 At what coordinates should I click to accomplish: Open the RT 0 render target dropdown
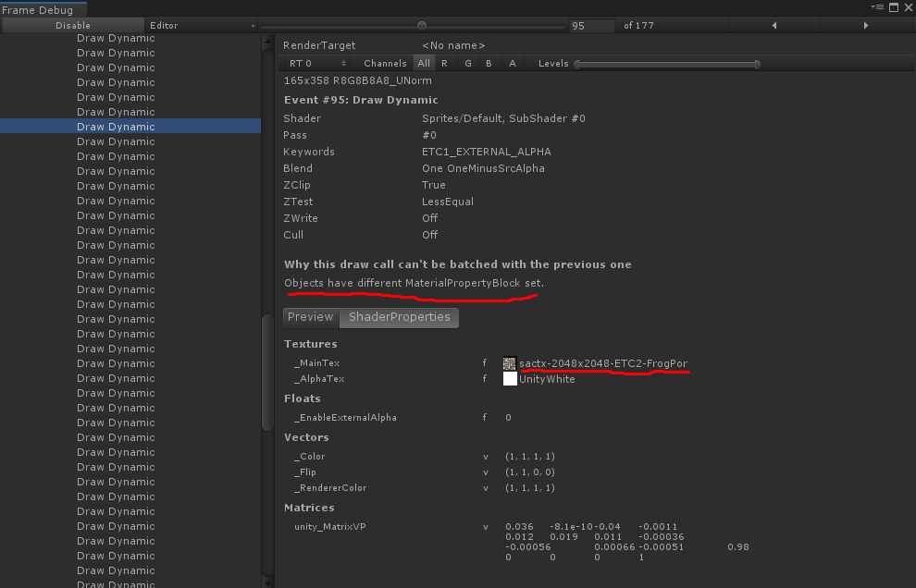pos(316,63)
